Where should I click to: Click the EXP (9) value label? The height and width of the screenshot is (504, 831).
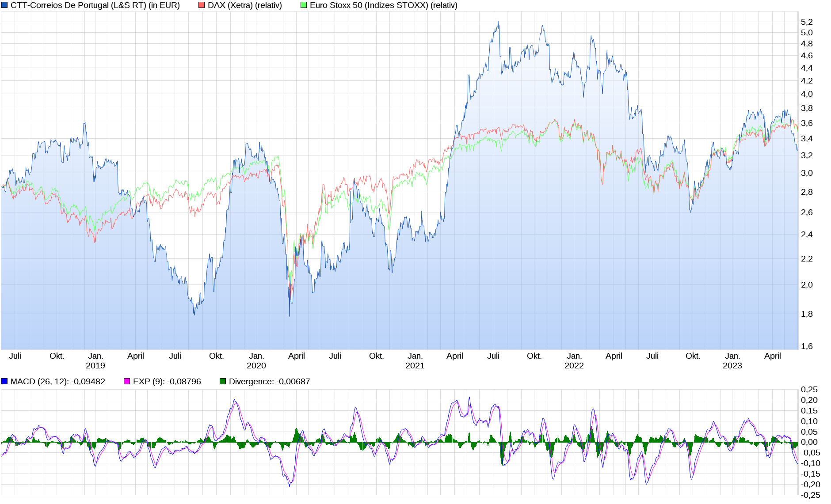167,381
